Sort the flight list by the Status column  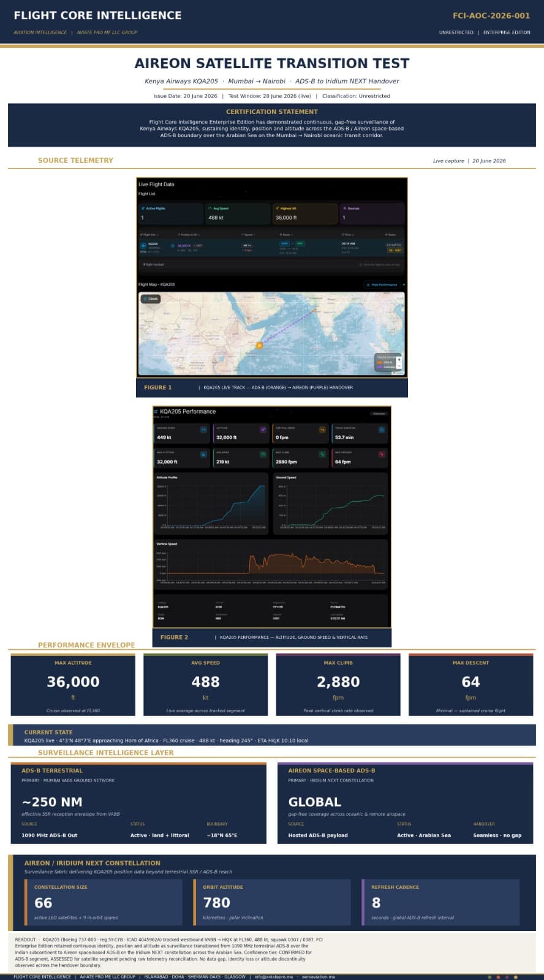click(391, 235)
